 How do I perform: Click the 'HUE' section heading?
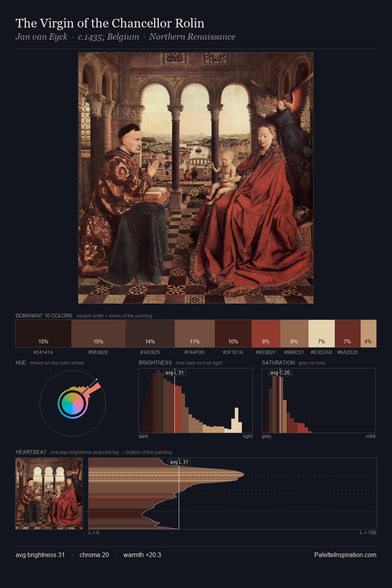coord(21,363)
